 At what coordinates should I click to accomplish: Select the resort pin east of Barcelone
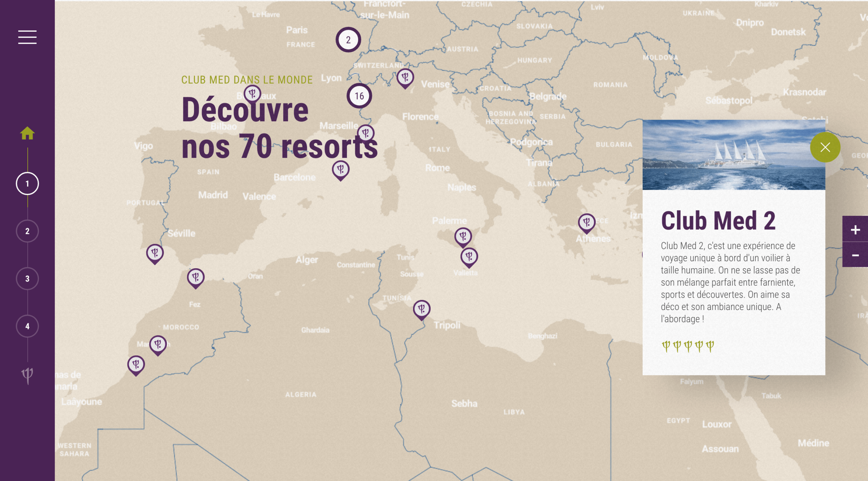[x=340, y=170]
